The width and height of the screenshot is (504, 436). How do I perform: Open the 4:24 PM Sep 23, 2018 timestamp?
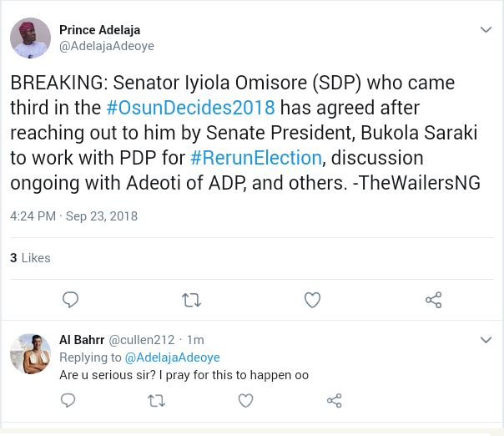73,216
